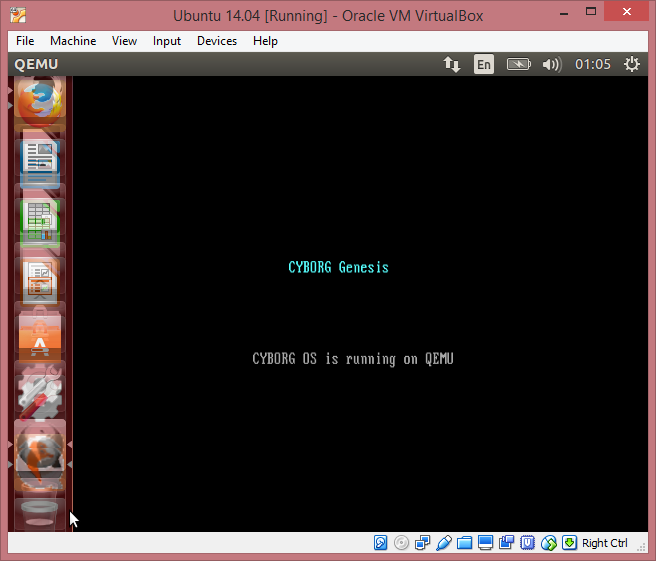This screenshot has height=561, width=656.
Task: Open the sound volume indicator
Action: [552, 64]
